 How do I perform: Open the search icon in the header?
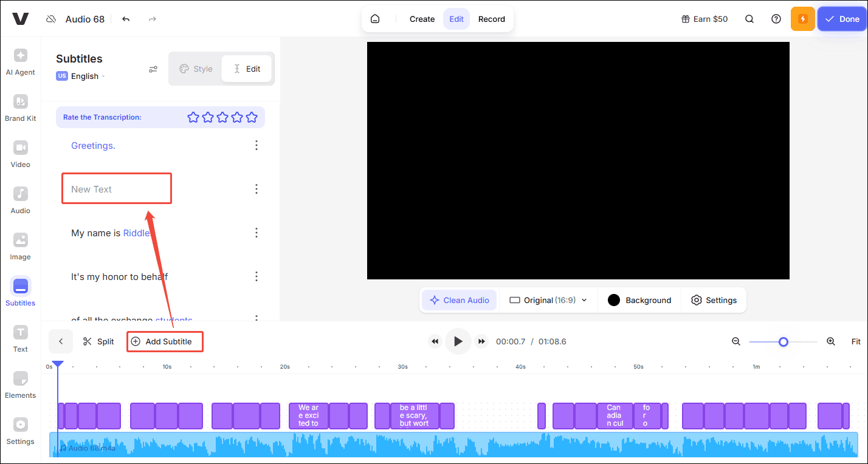(749, 19)
